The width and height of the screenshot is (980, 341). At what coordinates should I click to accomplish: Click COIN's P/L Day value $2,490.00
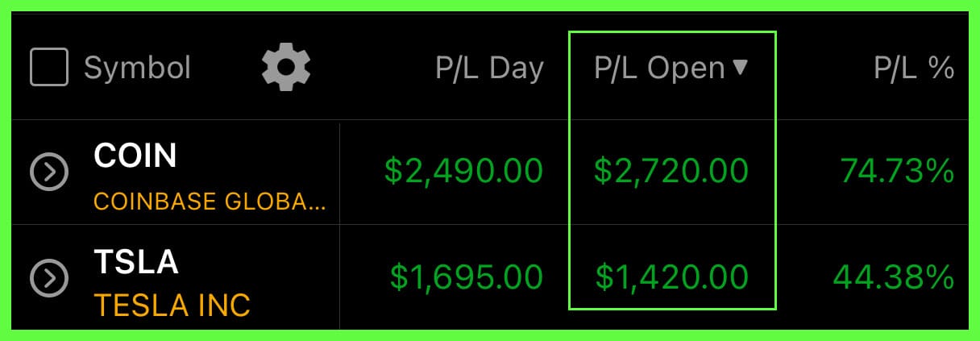463,171
